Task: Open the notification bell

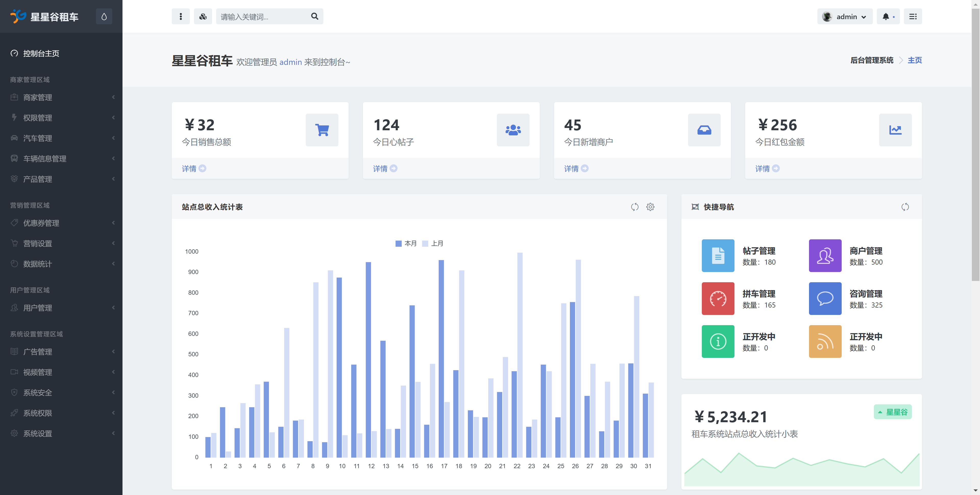Action: [x=888, y=16]
